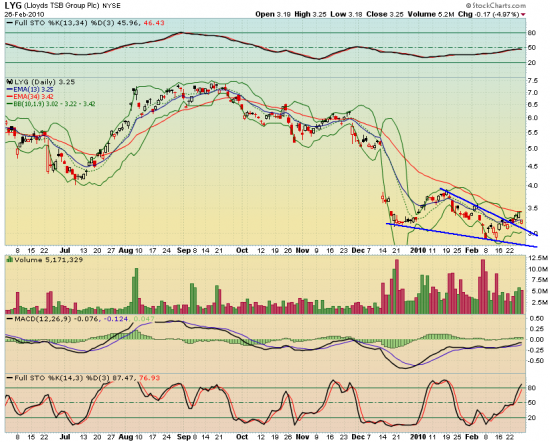Click the -0.50 MACD axis label

(x=536, y=361)
